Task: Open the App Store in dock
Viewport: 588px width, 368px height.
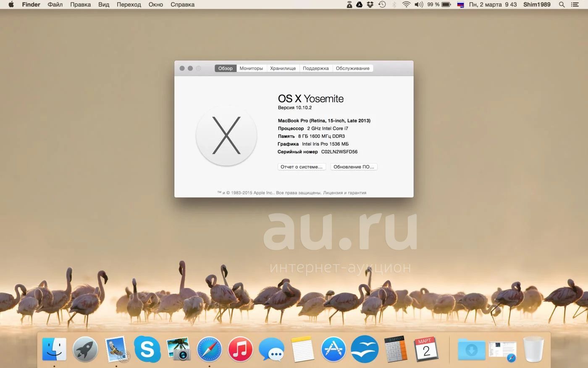Action: 333,349
